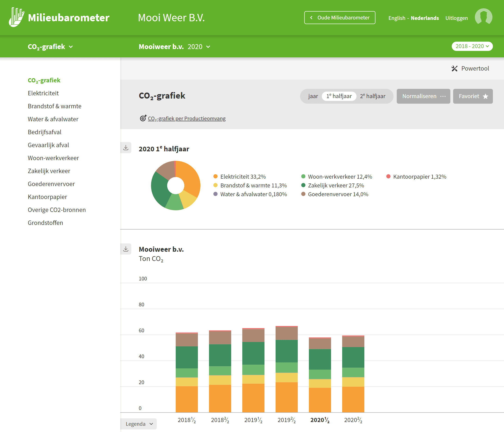
Task: Open the CO2-grafiek per Productieomvang link
Action: [x=187, y=118]
